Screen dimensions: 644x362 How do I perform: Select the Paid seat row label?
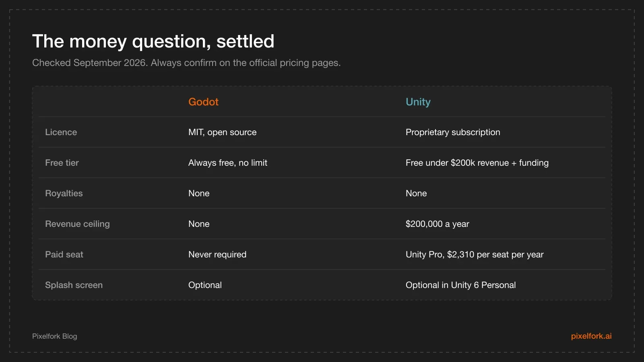point(64,254)
